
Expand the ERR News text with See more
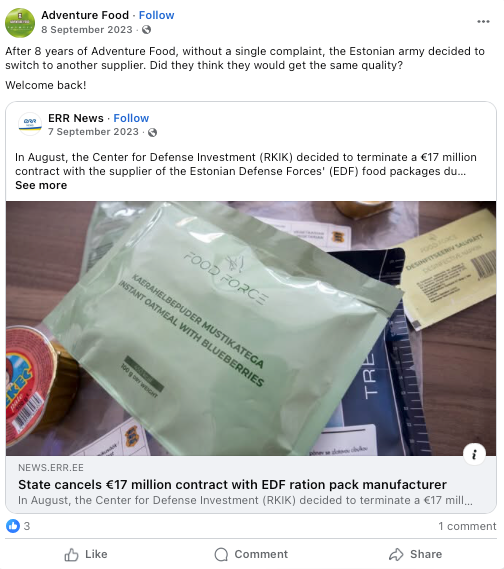[x=41, y=185]
